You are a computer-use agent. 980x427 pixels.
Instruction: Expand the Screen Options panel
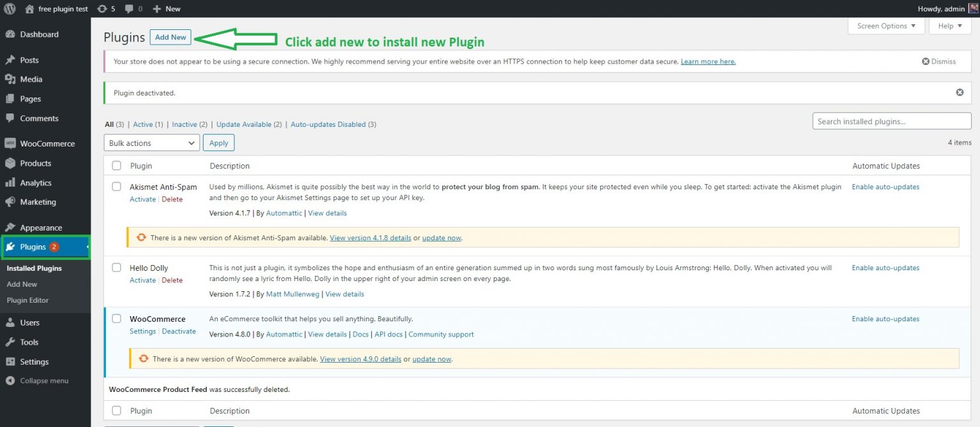tap(886, 25)
